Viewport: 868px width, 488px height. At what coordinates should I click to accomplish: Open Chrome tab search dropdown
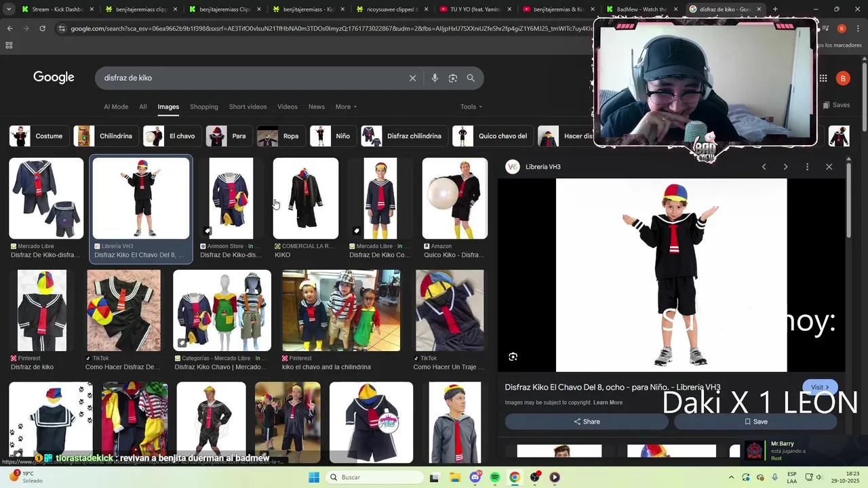[x=9, y=9]
